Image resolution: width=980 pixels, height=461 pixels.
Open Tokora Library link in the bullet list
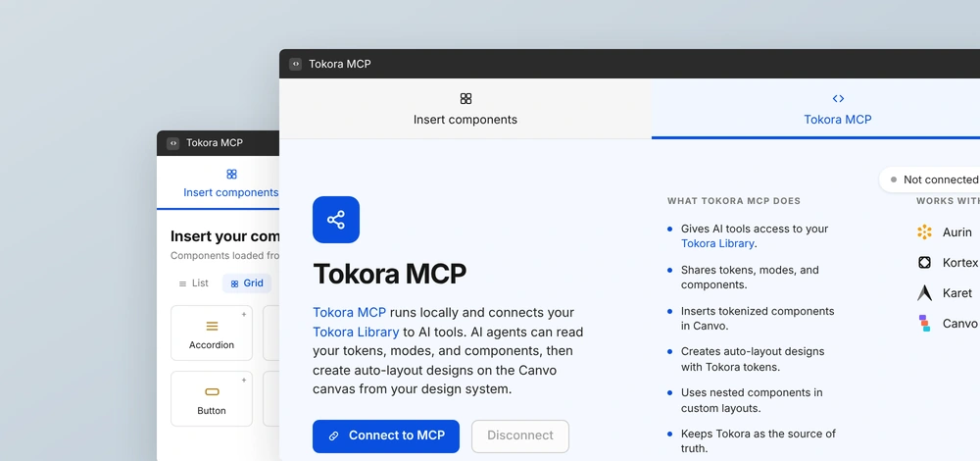pyautogui.click(x=717, y=243)
